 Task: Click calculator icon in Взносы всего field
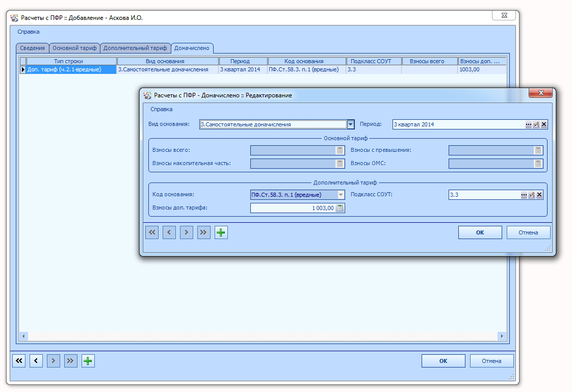coord(340,150)
